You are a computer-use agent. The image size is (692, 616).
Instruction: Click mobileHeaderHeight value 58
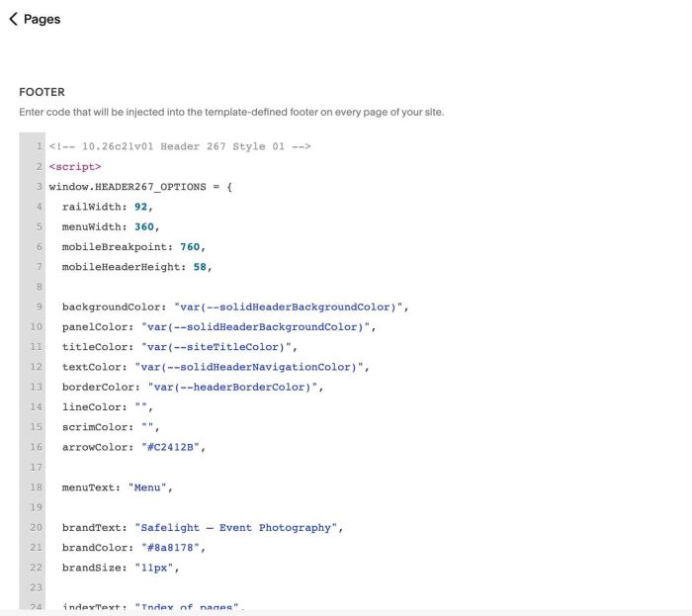(x=200, y=267)
